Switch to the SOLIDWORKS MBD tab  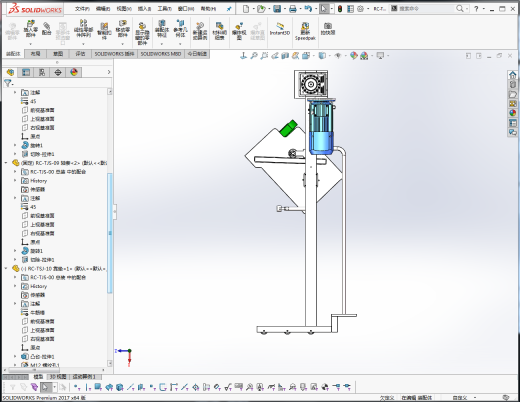tap(161, 54)
